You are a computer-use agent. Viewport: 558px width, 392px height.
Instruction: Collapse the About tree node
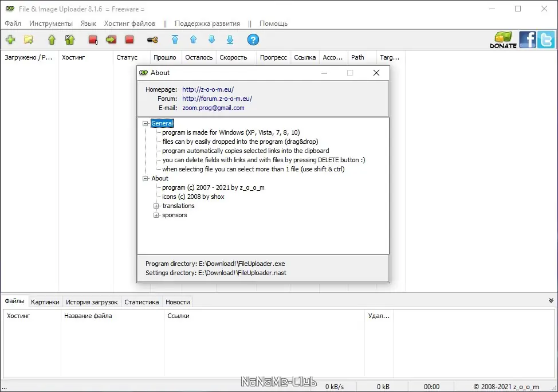click(x=145, y=178)
